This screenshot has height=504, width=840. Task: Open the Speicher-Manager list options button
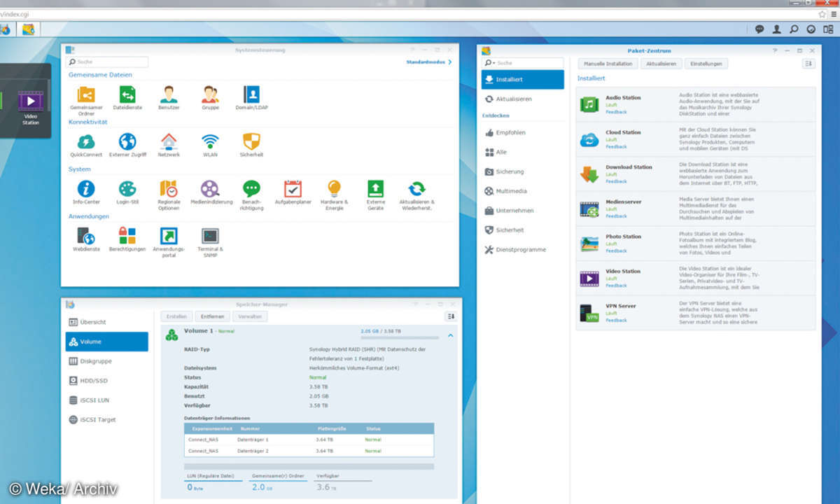coord(450,316)
